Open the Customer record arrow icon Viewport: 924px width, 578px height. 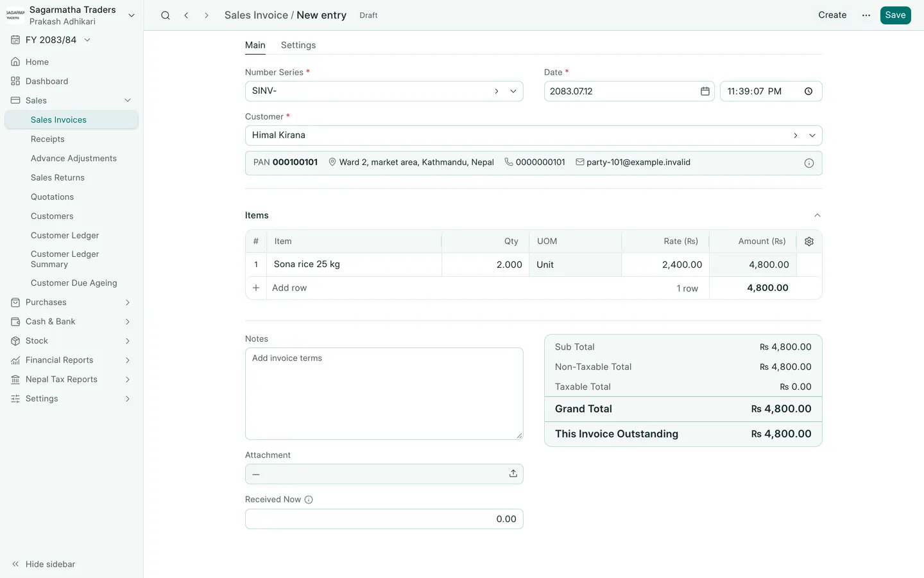(796, 136)
